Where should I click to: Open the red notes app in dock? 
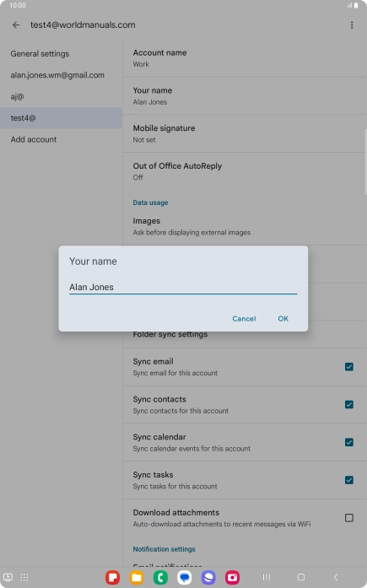click(112, 577)
